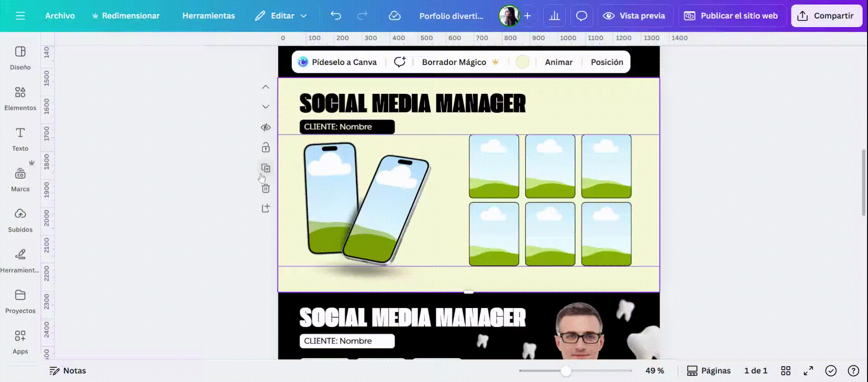Click the 1 de 1 page indicator
This screenshot has width=868, height=382.
click(755, 371)
